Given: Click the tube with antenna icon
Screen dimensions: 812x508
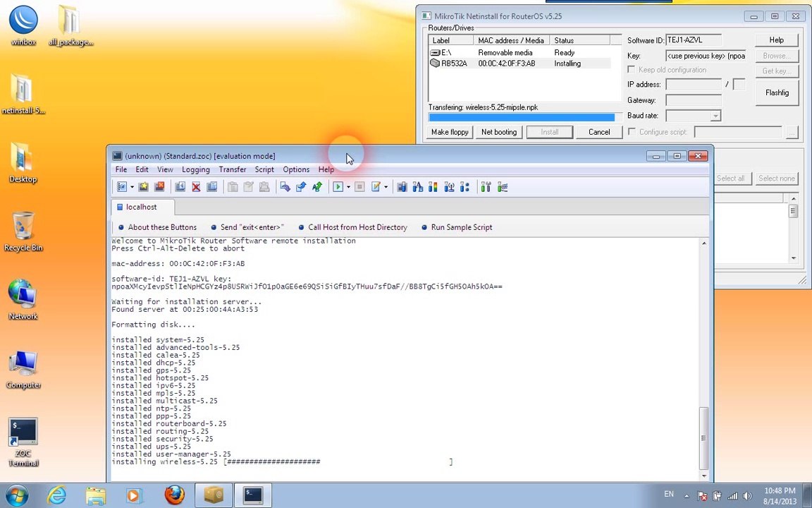Looking at the screenshot, I should [449, 187].
